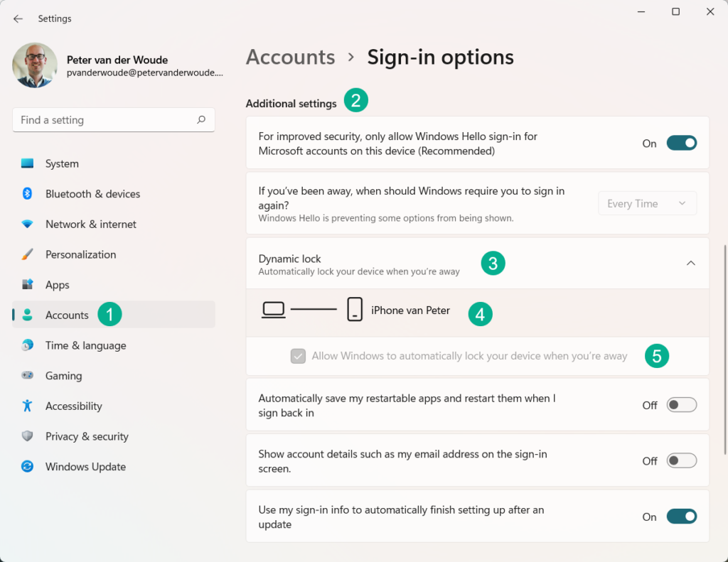Click the search magnifier in Find a setting
This screenshot has height=562, width=728.
click(x=201, y=119)
